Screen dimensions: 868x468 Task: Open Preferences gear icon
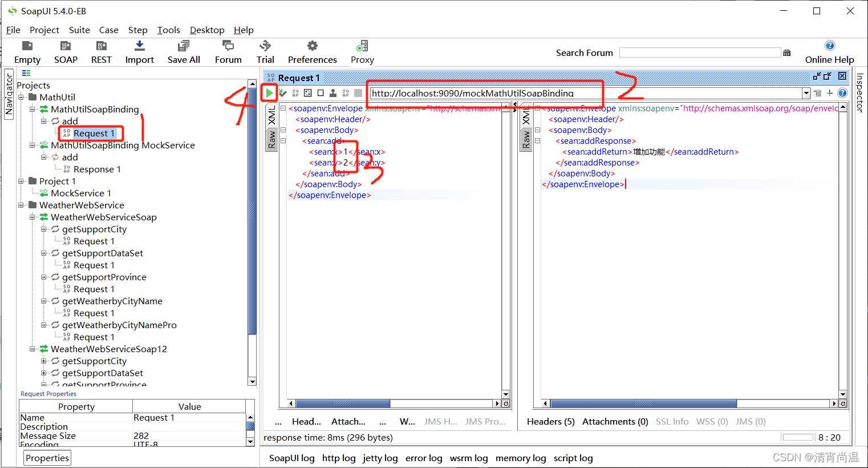(313, 46)
